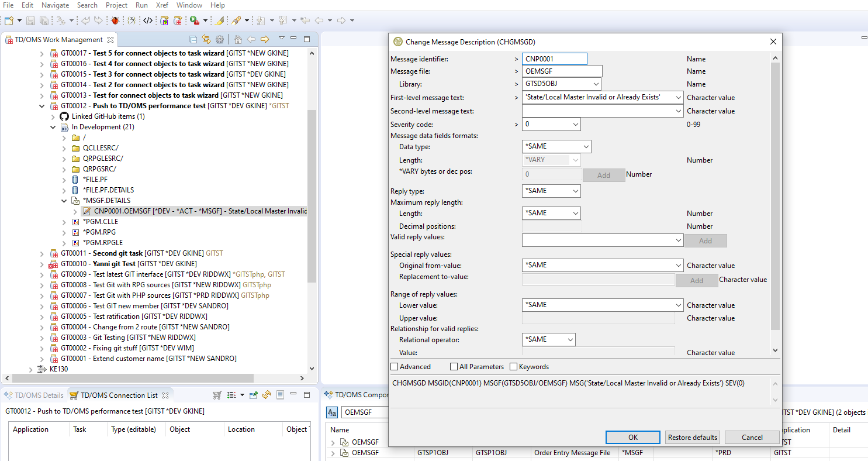Viewport: 868px width, 461px height.
Task: Click the OK button
Action: [x=633, y=438]
